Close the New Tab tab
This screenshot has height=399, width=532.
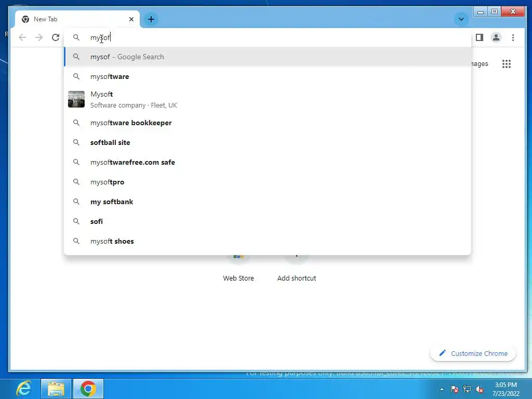click(x=131, y=19)
